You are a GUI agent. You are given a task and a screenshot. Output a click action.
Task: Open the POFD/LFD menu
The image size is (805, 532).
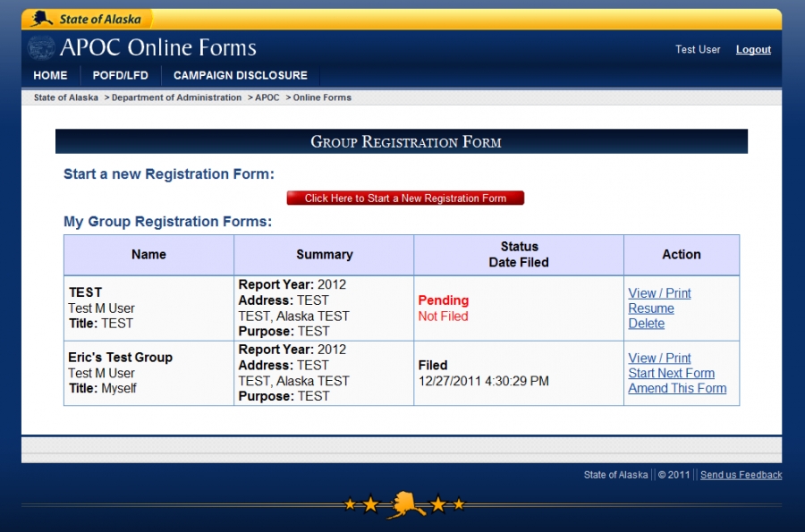(x=120, y=76)
